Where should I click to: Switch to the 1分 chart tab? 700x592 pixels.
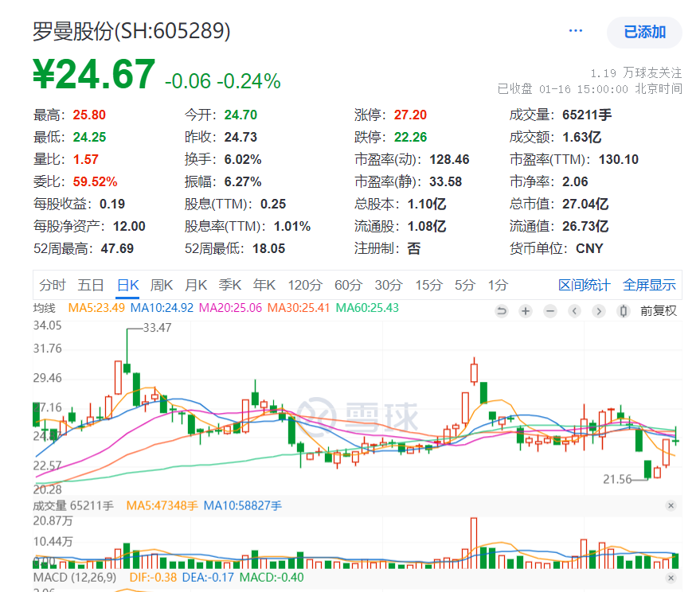pos(498,285)
